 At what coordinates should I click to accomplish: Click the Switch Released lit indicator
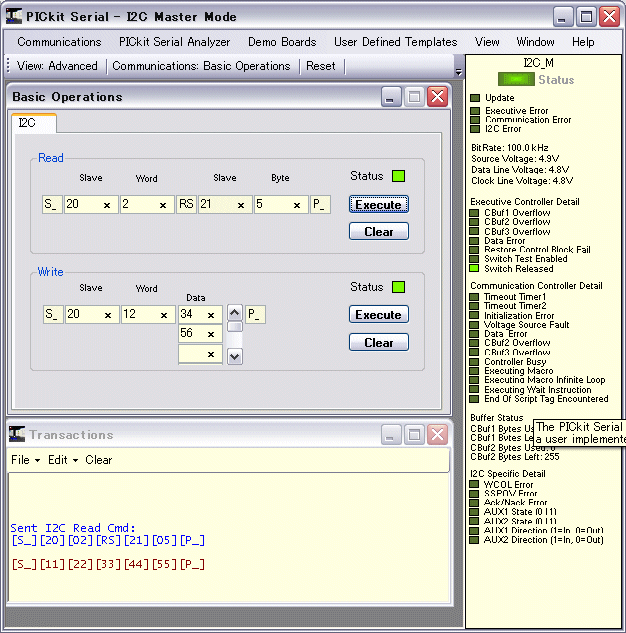point(474,268)
